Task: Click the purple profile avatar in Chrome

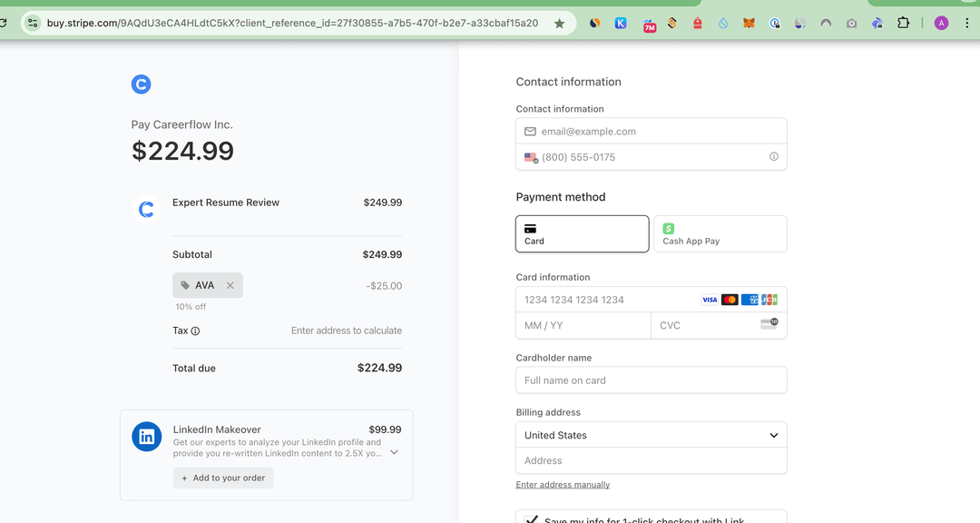Action: pyautogui.click(x=941, y=24)
